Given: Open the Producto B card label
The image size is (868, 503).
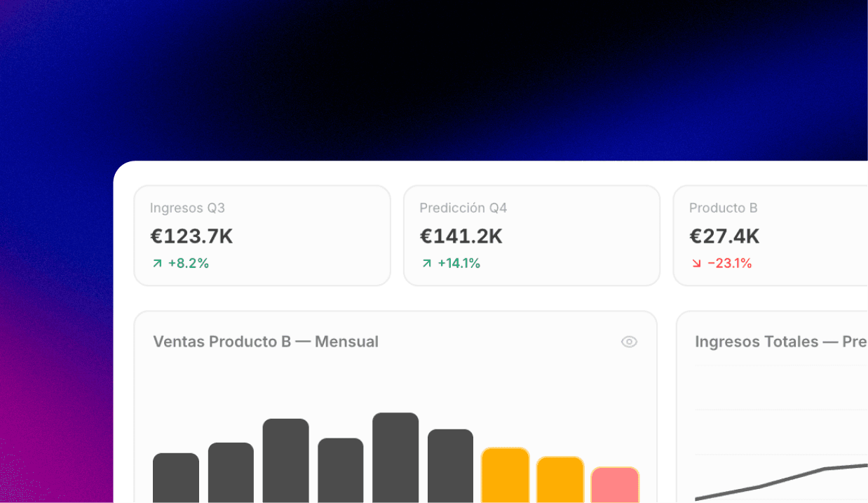Looking at the screenshot, I should 723,208.
